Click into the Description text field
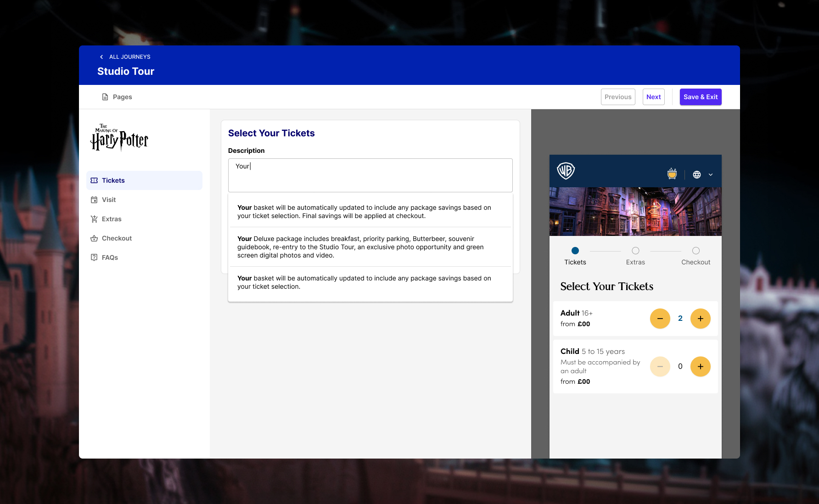The width and height of the screenshot is (819, 504). [x=370, y=175]
